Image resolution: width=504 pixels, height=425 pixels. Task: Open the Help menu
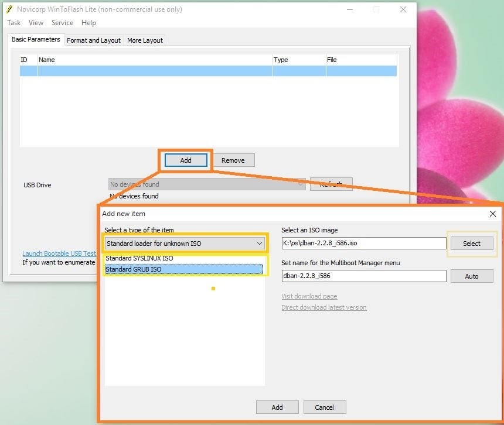(x=88, y=22)
